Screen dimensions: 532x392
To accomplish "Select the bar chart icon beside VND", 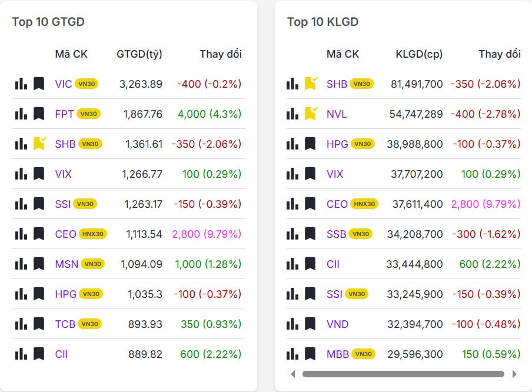I will [x=292, y=324].
